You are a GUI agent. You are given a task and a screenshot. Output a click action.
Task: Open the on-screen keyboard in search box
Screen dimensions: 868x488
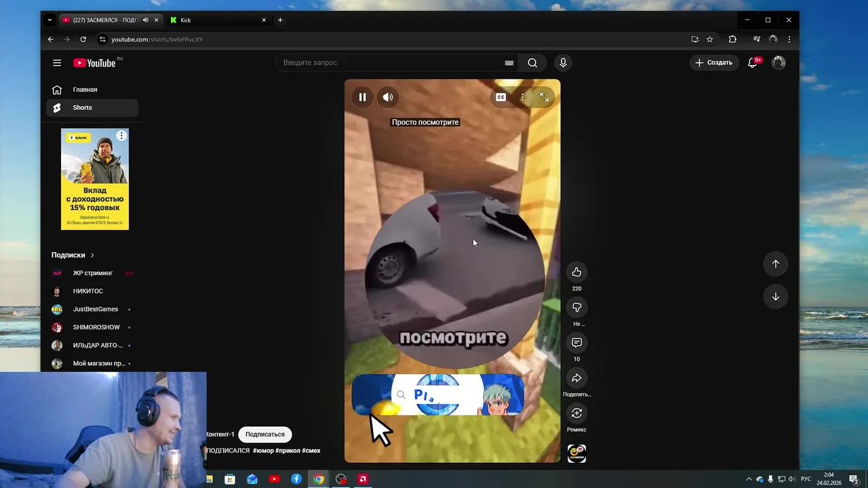point(509,62)
